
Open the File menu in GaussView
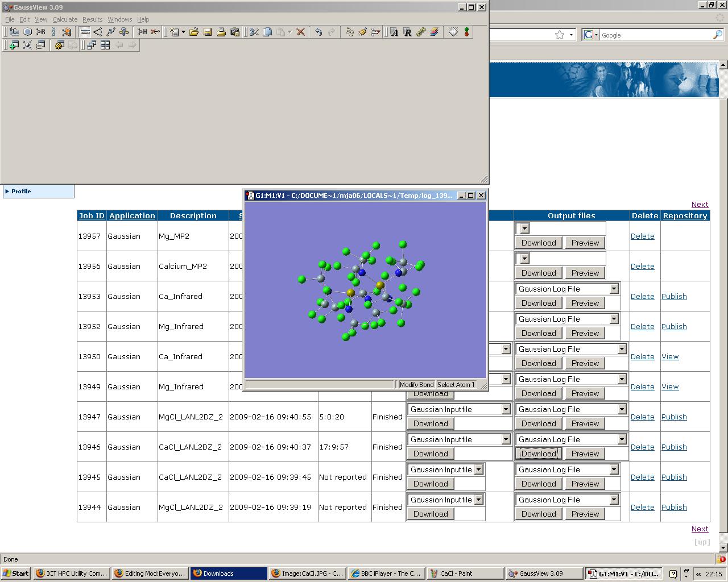coord(10,19)
